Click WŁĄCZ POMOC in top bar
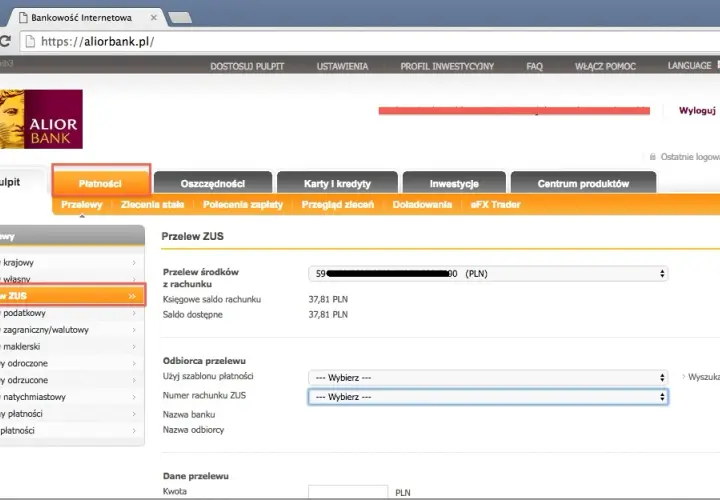Viewport: 720px width, 500px height. click(605, 66)
